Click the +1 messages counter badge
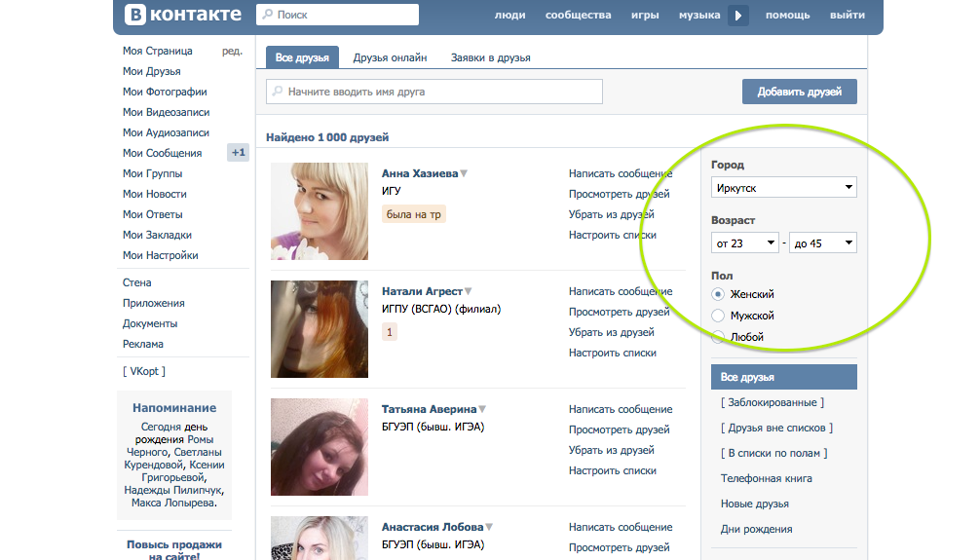Screen dimensions: 980x560 click(x=238, y=153)
